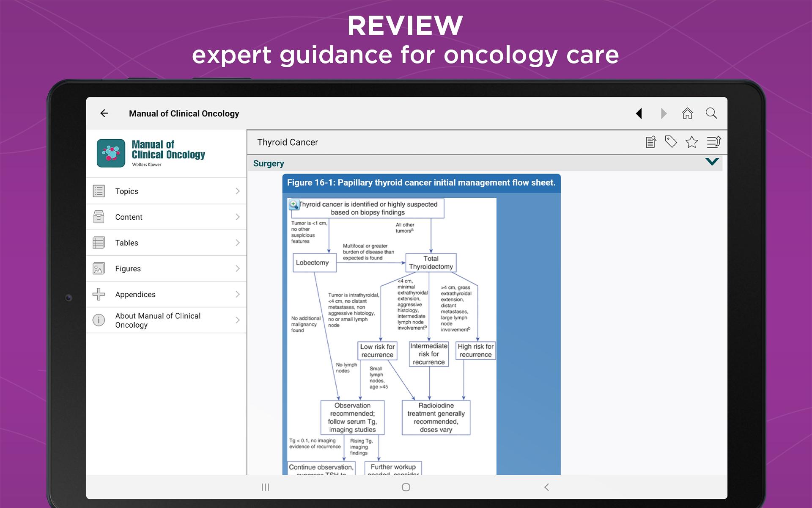Click the Thyroid Cancer topic title
This screenshot has width=812, height=508.
288,142
